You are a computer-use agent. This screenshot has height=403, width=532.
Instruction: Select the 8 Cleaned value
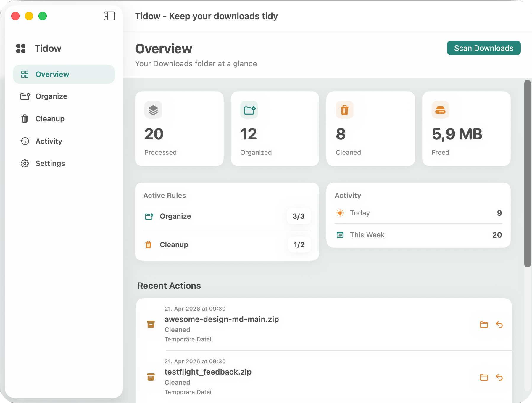341,134
